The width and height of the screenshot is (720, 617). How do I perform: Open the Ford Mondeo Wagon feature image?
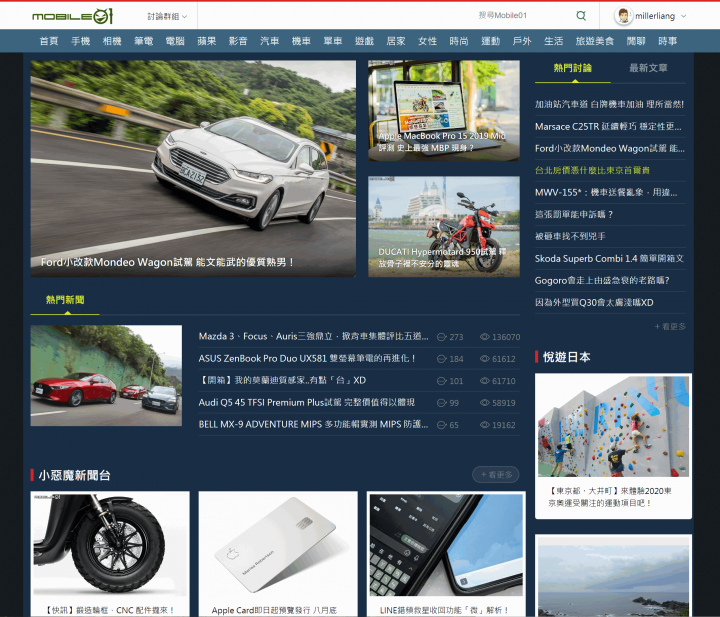tap(193, 168)
